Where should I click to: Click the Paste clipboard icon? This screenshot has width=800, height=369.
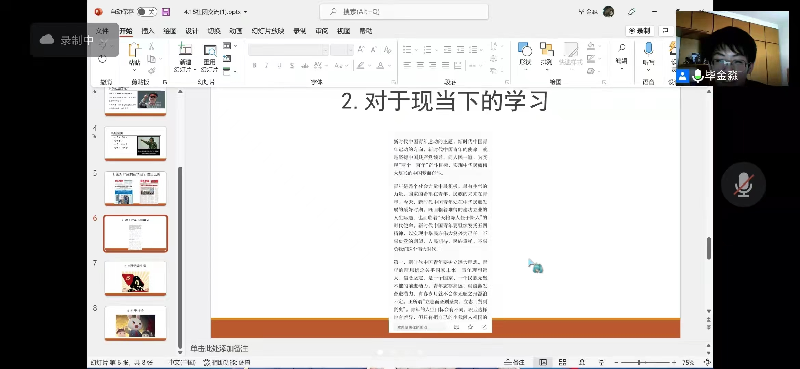pos(134,51)
